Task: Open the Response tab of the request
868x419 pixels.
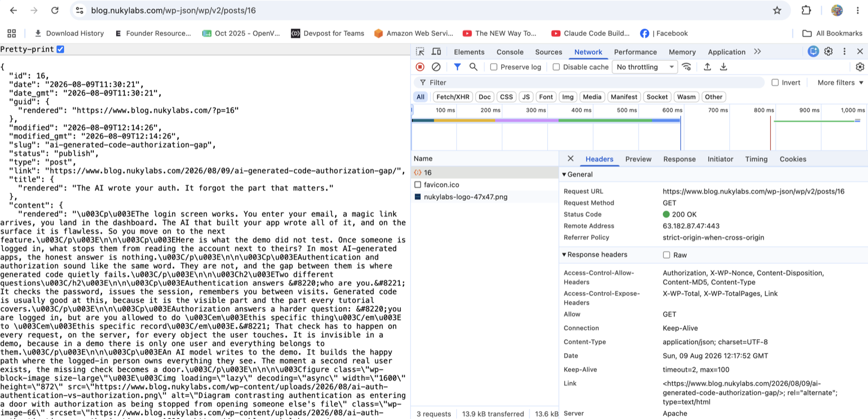Action: [x=679, y=159]
